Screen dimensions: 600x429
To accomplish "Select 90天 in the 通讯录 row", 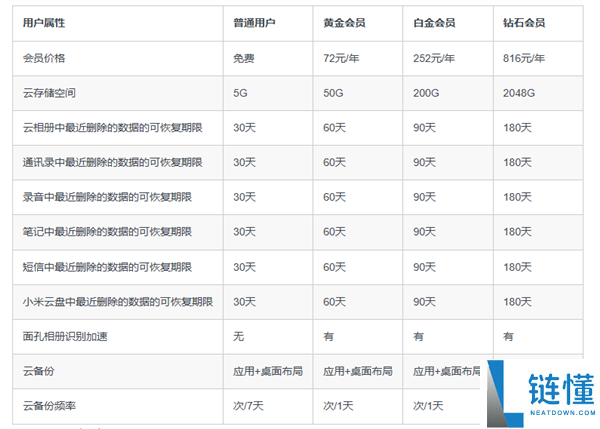I will pyautogui.click(x=424, y=163).
